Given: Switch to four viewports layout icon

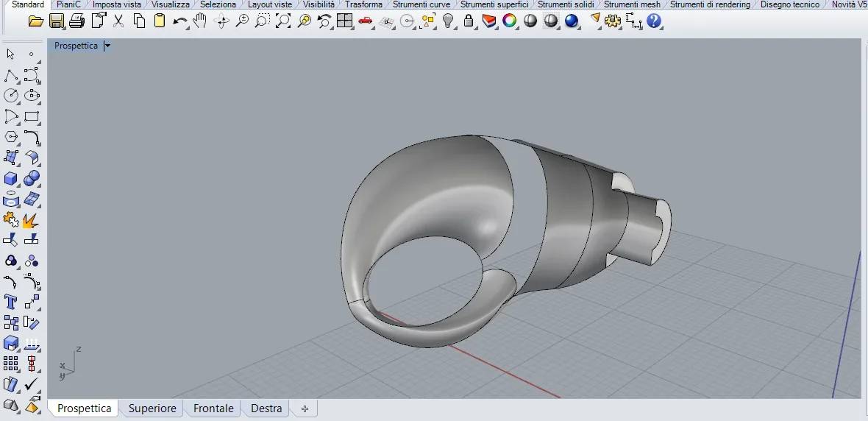Looking at the screenshot, I should 345,21.
